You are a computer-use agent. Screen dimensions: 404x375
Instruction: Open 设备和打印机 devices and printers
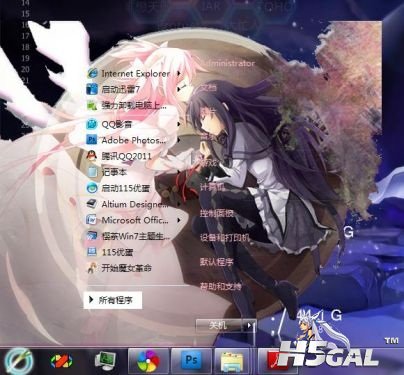[225, 237]
